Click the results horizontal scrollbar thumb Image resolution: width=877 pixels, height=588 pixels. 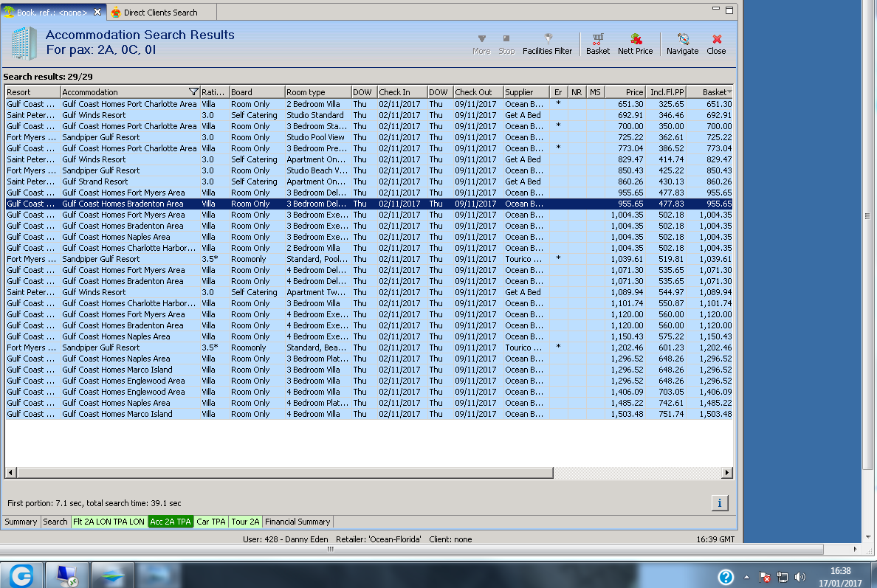[285, 472]
